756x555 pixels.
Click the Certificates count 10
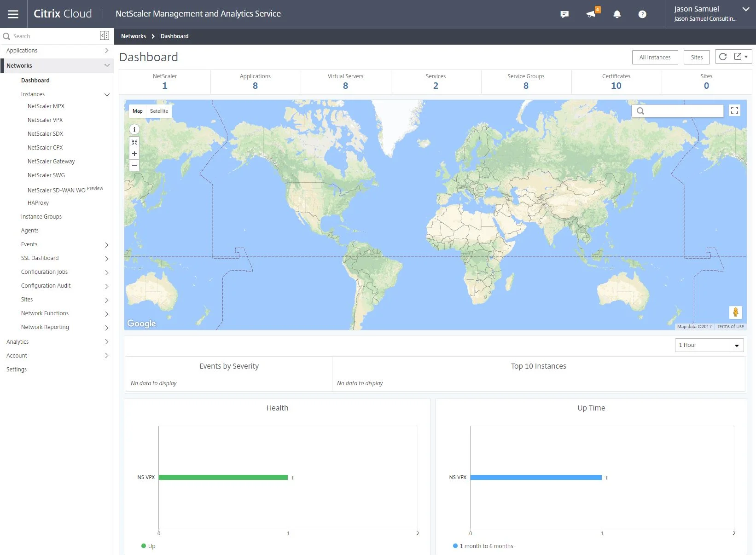click(x=616, y=86)
